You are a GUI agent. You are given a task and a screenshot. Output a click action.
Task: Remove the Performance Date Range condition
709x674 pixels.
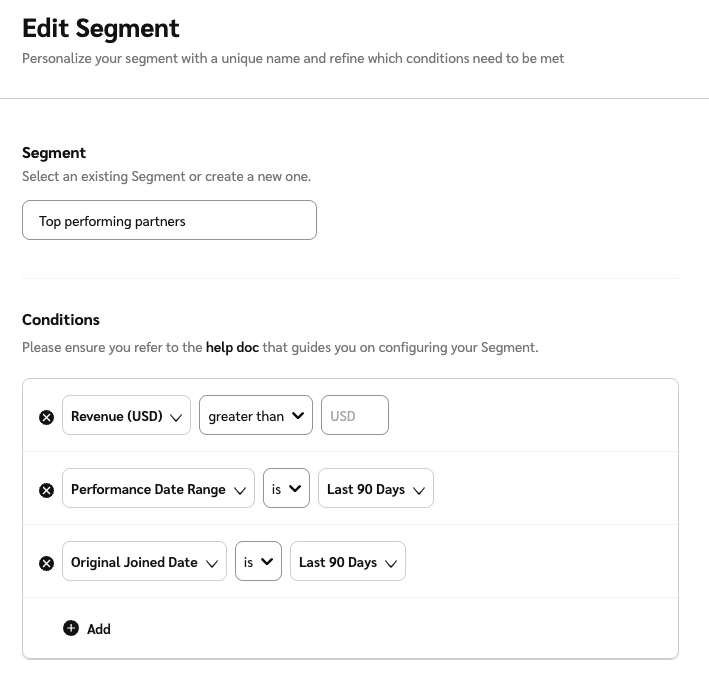46,490
